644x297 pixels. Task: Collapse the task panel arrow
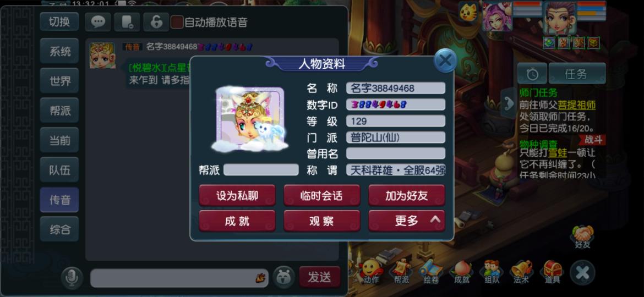tap(508, 103)
